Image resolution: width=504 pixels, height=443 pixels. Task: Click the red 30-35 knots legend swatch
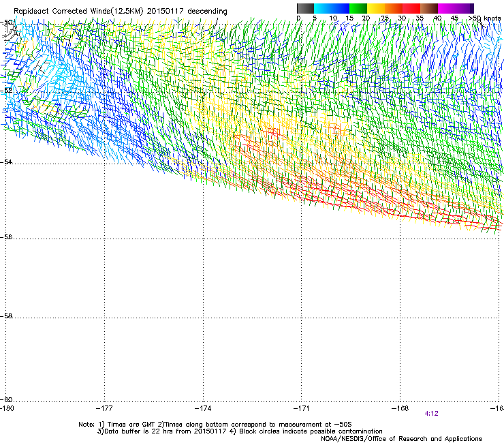[411, 8]
